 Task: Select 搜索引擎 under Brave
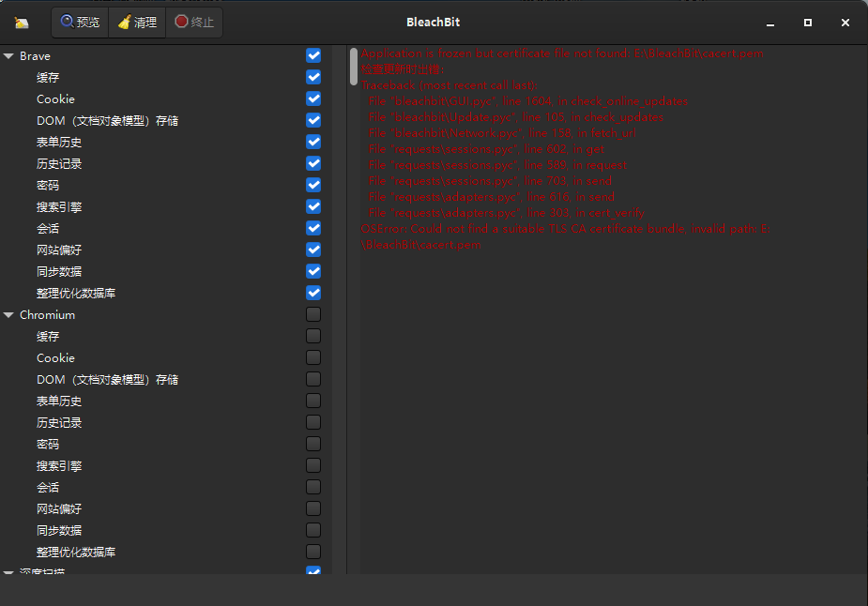click(x=59, y=207)
